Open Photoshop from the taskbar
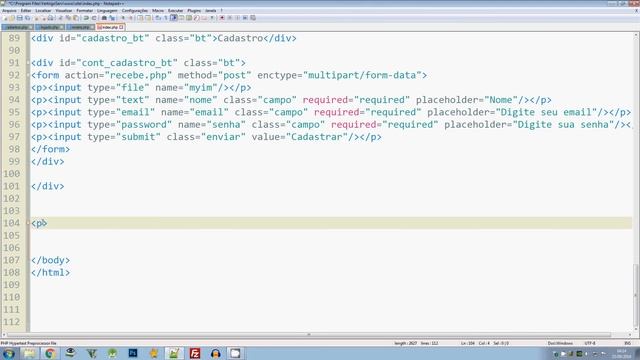The width and height of the screenshot is (640, 360). pyautogui.click(x=133, y=353)
